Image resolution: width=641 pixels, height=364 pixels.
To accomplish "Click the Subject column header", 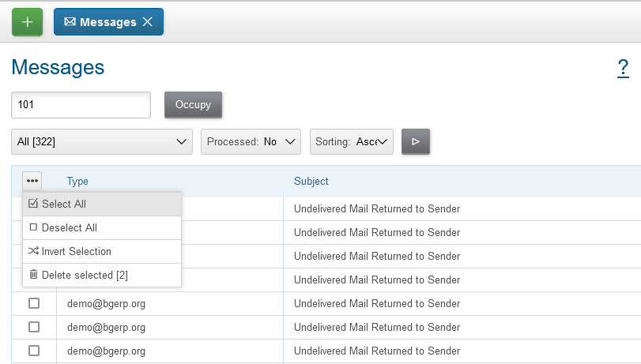I will pos(311,181).
